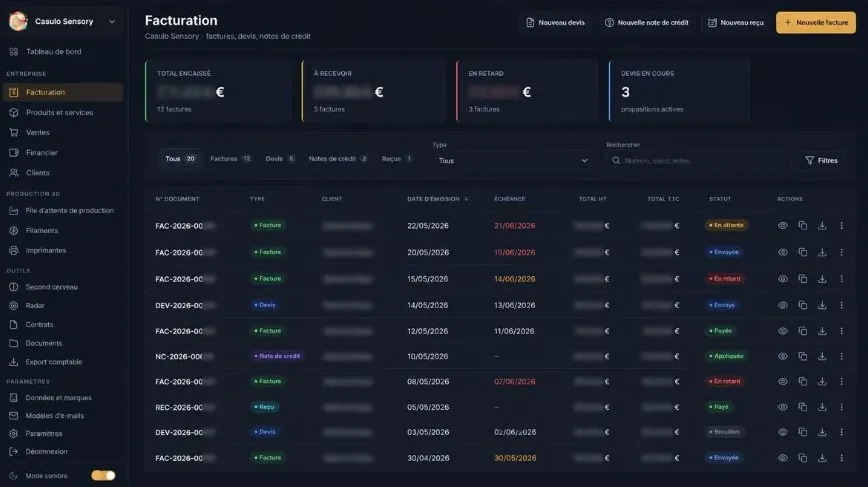Screen dimensions: 868x487
Task: Open the Type dropdown showing Tous
Action: point(513,160)
